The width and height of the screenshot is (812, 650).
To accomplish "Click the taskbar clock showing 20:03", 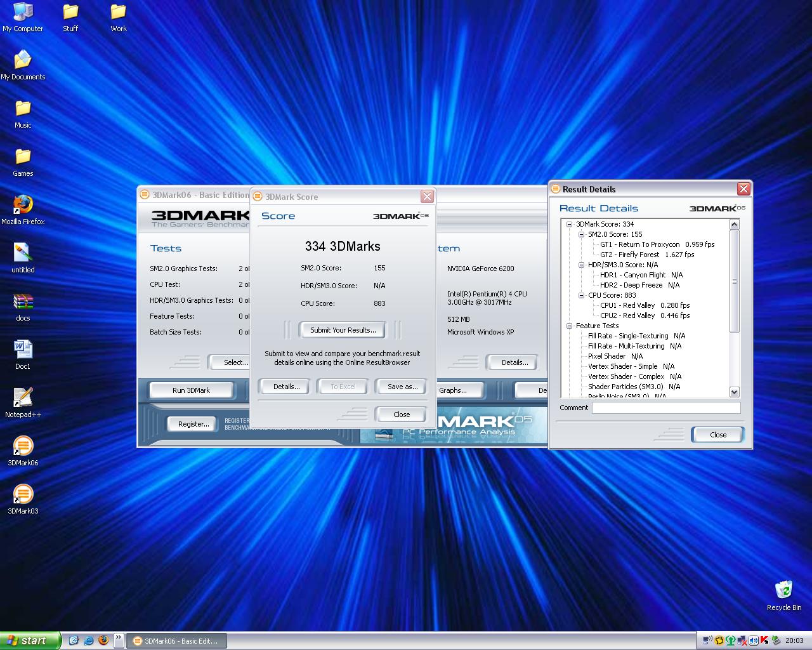I will point(794,640).
